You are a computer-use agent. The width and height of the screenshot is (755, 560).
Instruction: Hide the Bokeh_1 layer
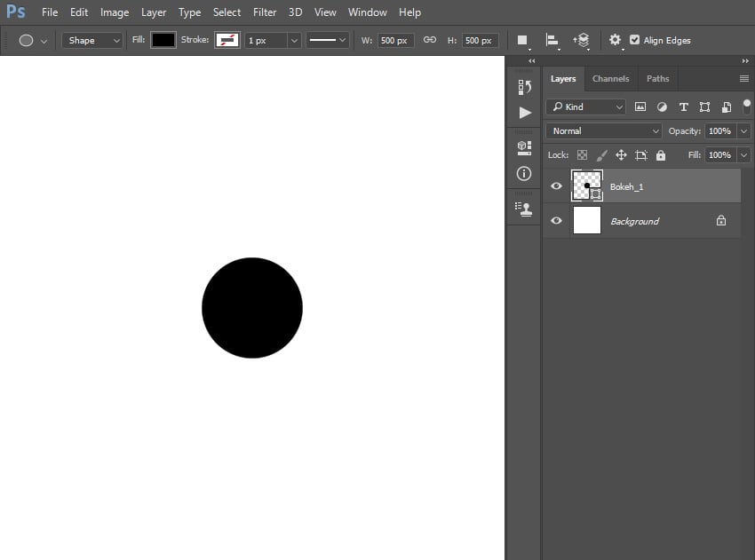(x=556, y=186)
